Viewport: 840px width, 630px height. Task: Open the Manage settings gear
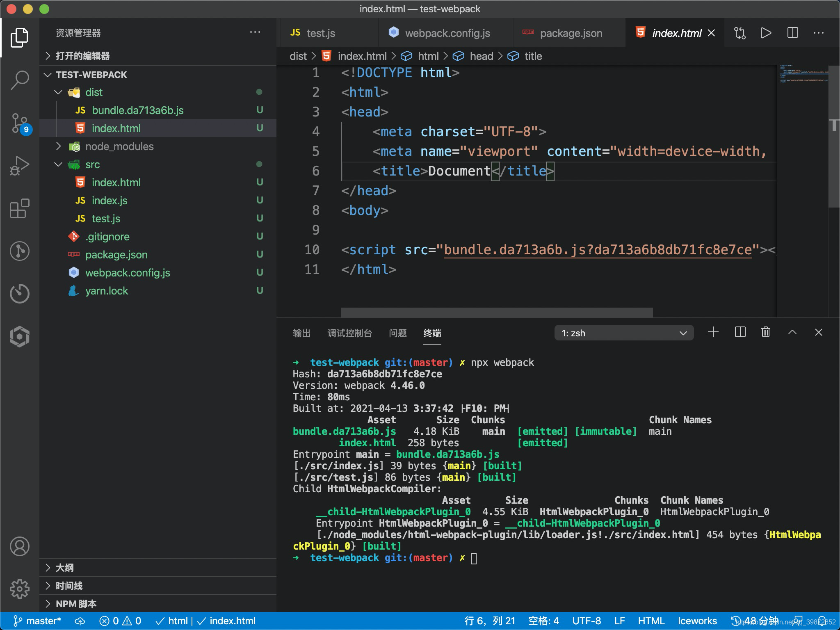(19, 589)
